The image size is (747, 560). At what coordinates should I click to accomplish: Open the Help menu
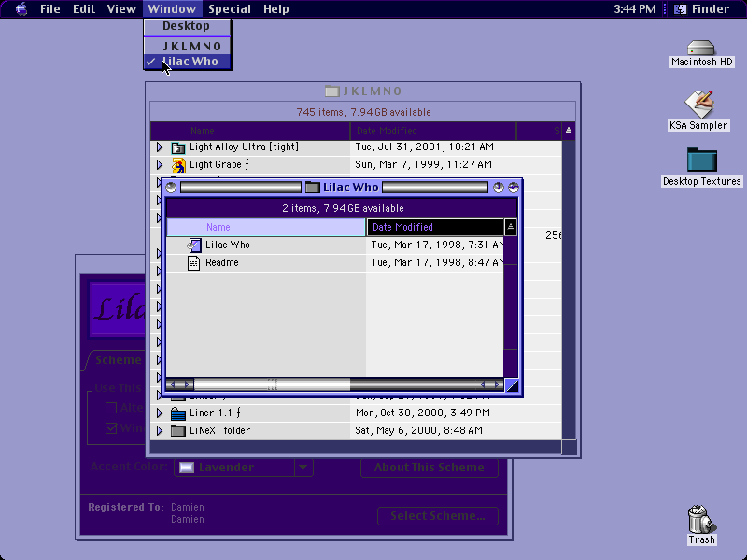[275, 8]
